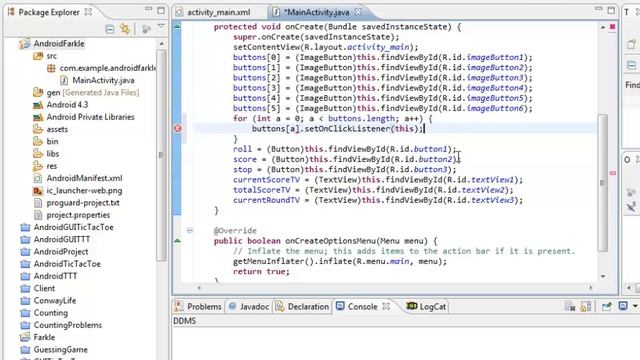Pin the console icon

coord(607,306)
